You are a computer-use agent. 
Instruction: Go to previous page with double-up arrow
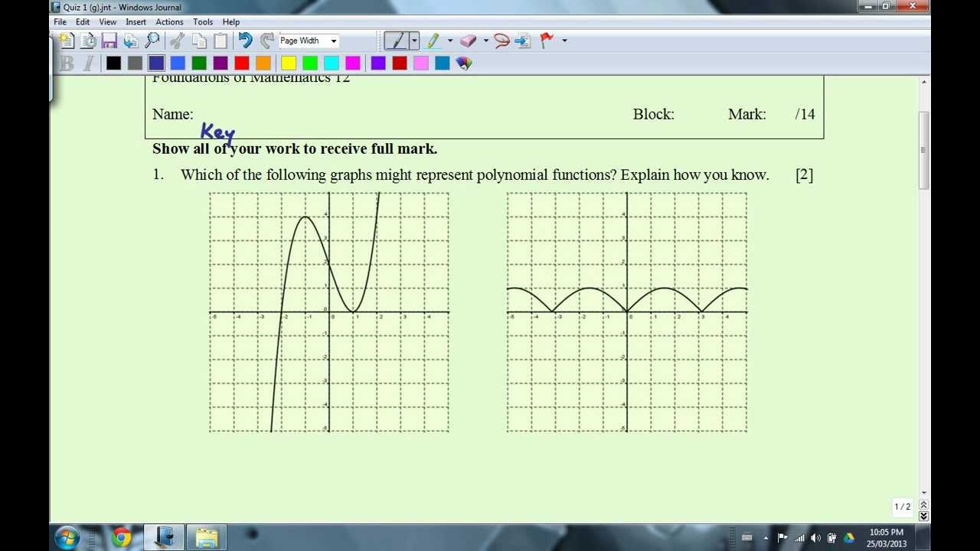pyautogui.click(x=924, y=505)
